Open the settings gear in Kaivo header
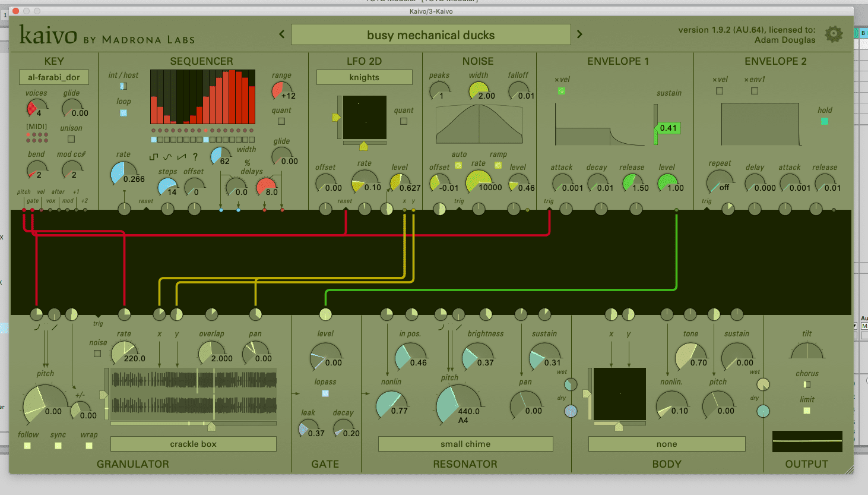This screenshot has height=495, width=868. click(834, 34)
